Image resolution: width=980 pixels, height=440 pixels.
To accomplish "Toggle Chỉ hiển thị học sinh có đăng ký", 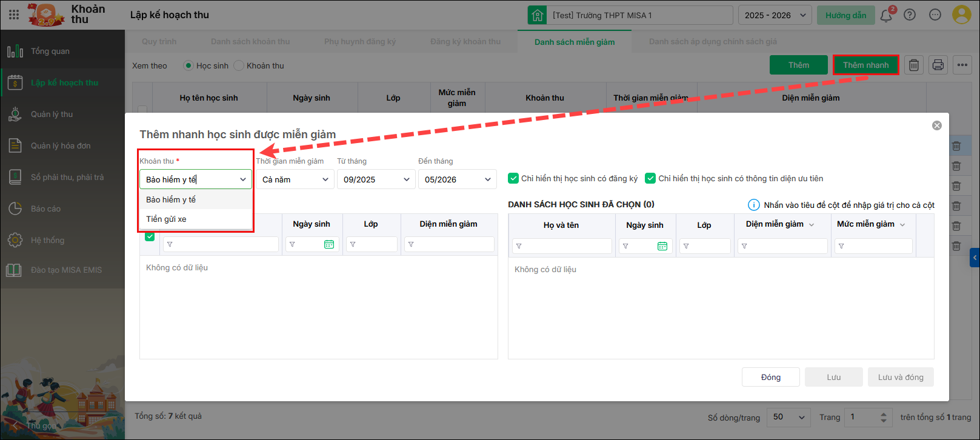I will (513, 178).
